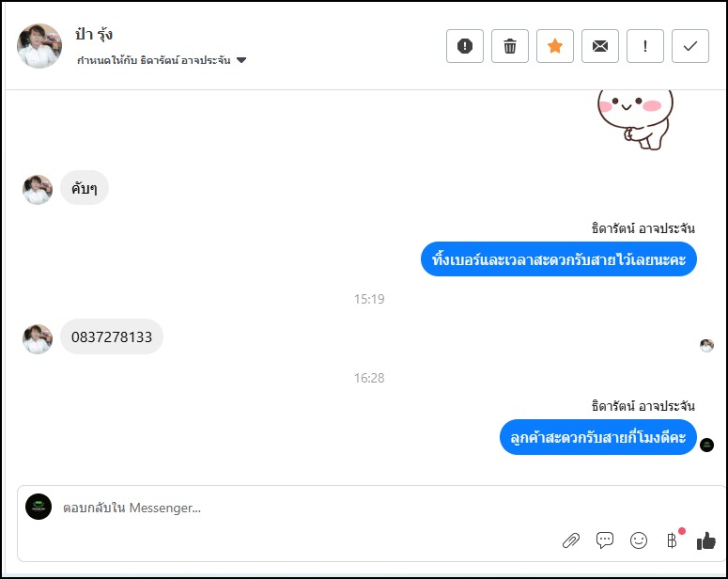
Task: Mark conversation as spam with octagon icon
Action: tap(464, 46)
